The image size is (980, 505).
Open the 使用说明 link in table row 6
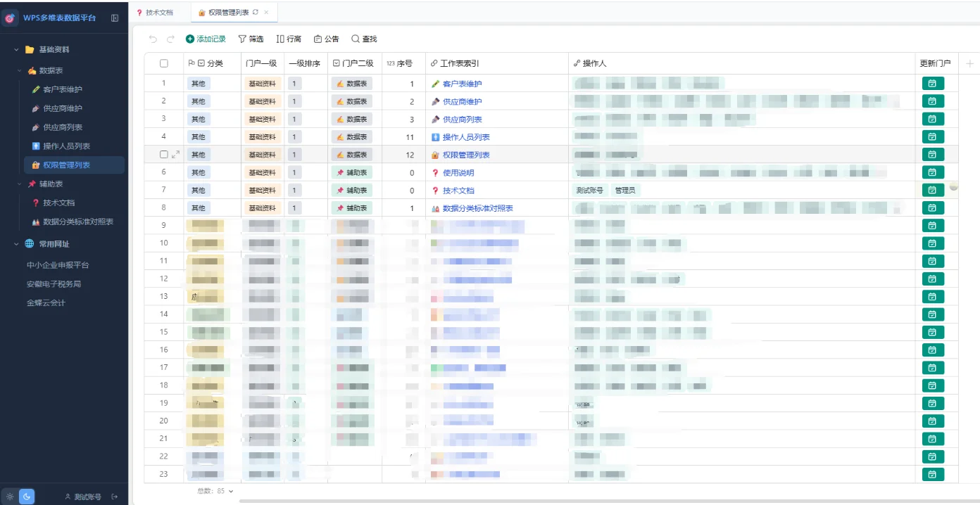pos(458,172)
